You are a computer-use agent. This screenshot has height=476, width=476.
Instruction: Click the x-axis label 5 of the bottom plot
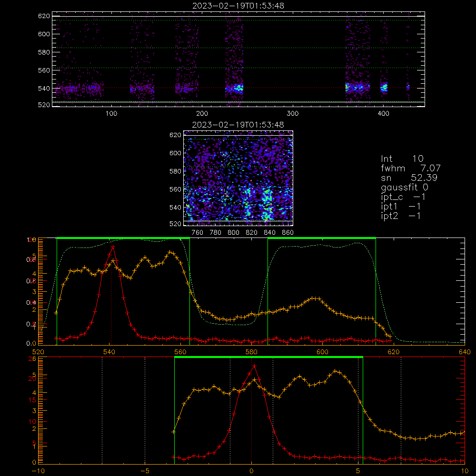(x=358, y=471)
